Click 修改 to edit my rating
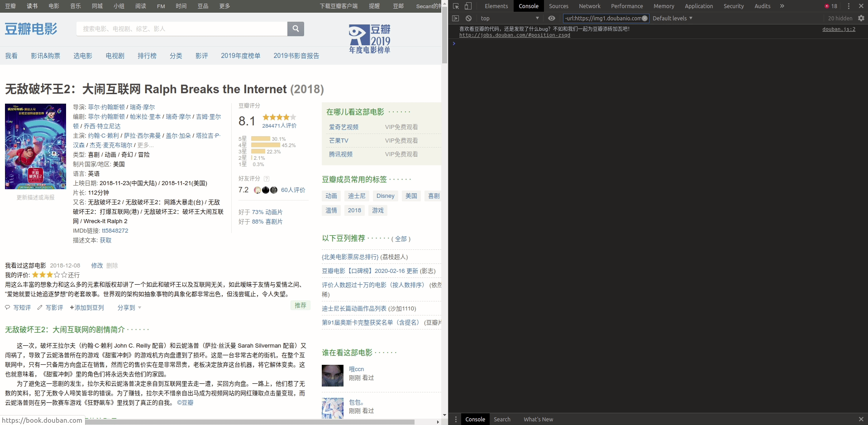Image resolution: width=868 pixels, height=425 pixels. [97, 265]
